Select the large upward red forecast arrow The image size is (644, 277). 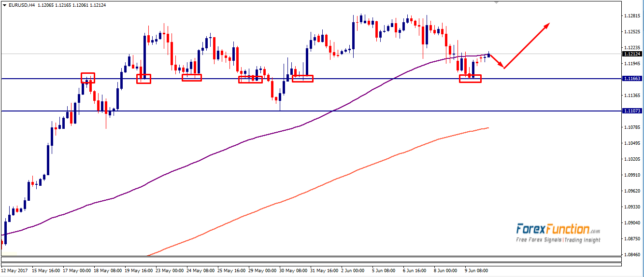coord(528,45)
